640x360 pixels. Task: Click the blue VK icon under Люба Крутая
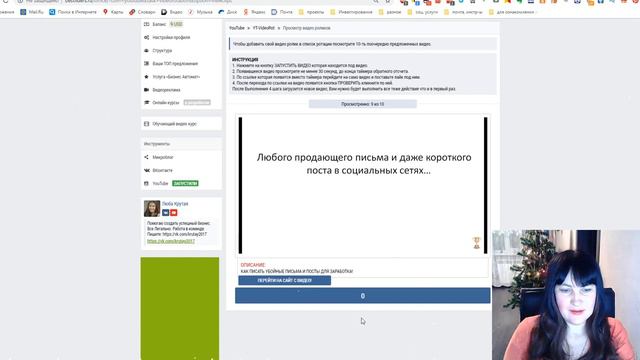166,213
